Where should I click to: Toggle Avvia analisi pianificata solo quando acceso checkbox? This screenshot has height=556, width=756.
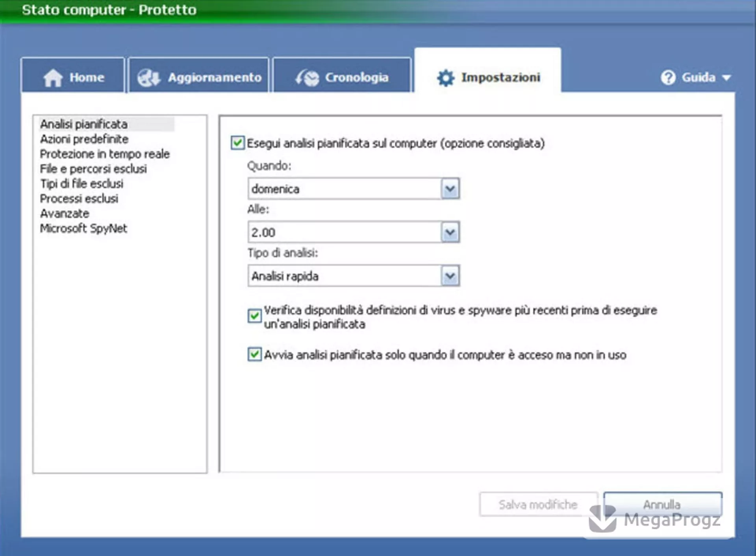255,354
